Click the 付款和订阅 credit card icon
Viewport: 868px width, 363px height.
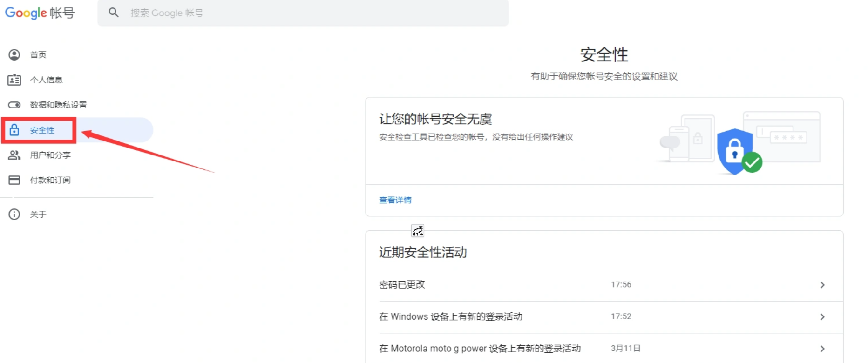pyautogui.click(x=14, y=180)
